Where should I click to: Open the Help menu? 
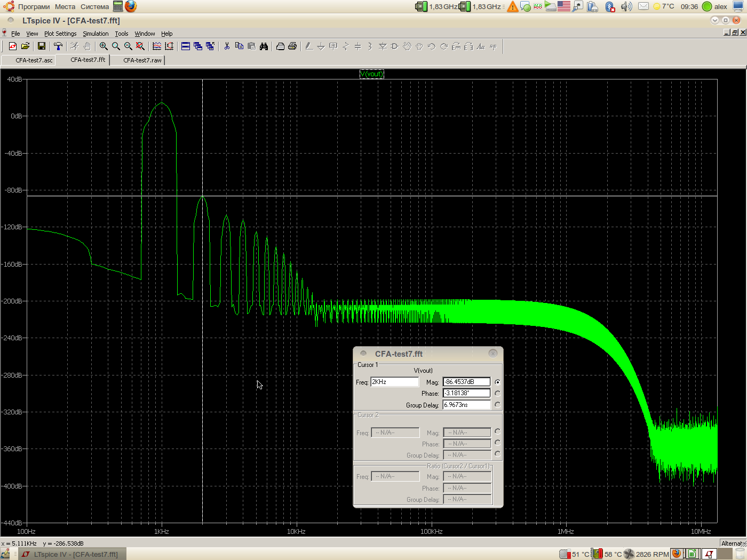(167, 34)
